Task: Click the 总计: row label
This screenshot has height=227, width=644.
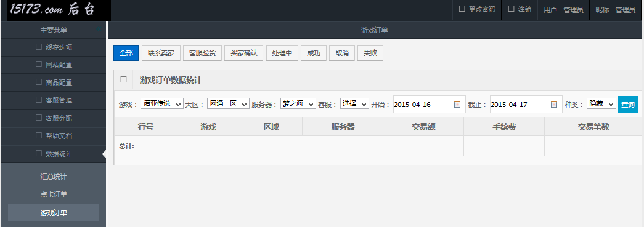Action: pyautogui.click(x=126, y=146)
